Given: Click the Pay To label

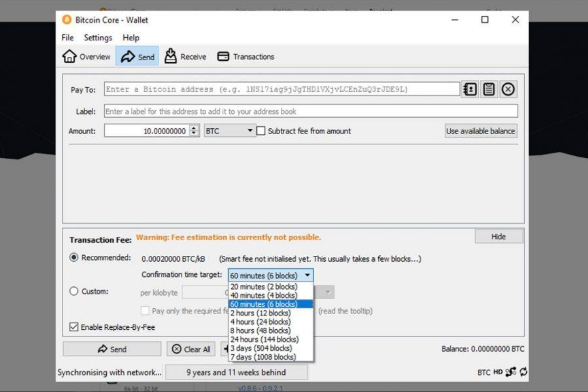Looking at the screenshot, I should (83, 90).
